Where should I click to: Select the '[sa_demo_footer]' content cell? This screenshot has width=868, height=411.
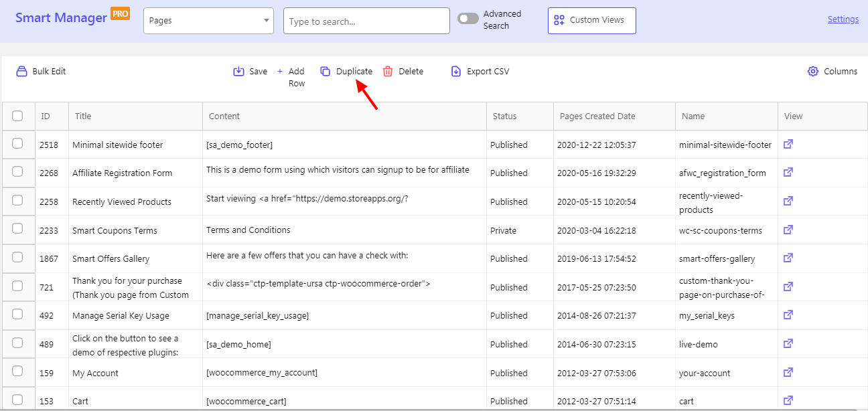344,145
